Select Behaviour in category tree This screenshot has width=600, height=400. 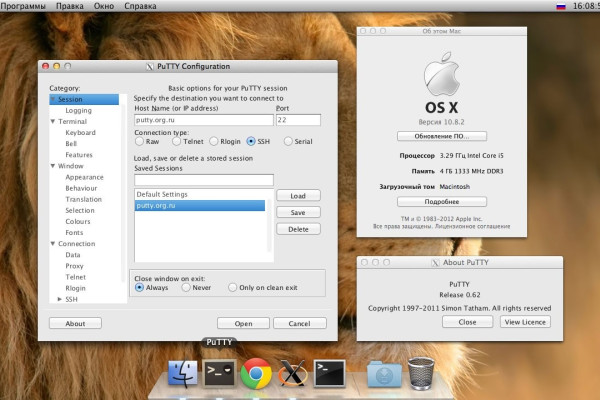pos(81,188)
